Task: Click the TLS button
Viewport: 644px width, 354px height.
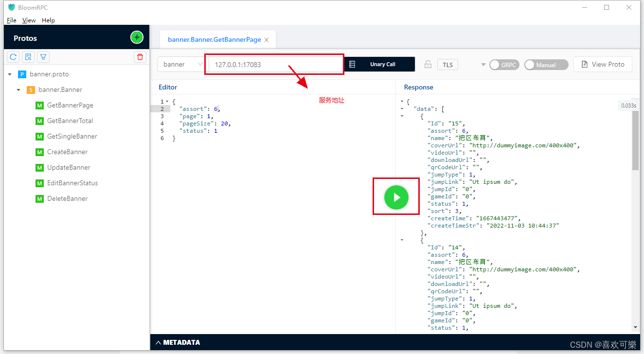Action: (447, 65)
